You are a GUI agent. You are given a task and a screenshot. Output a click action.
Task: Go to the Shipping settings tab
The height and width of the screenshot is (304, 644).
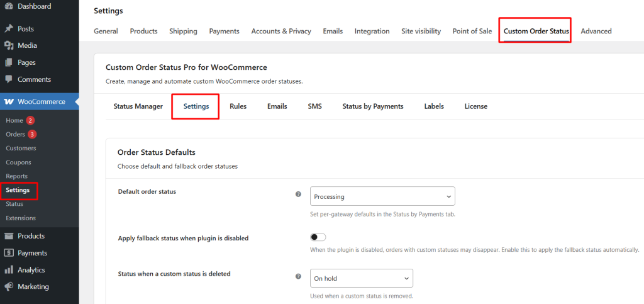point(183,31)
